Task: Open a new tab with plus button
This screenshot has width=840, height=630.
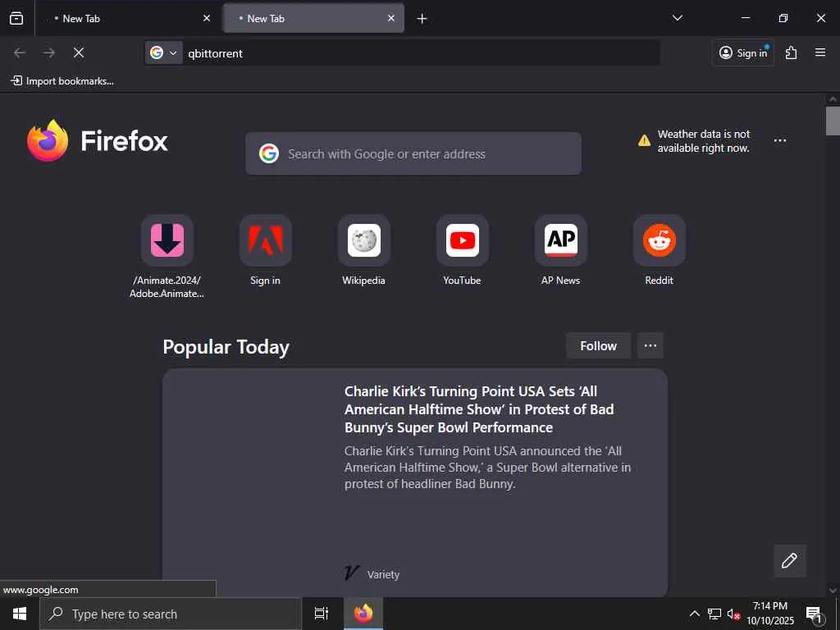Action: click(x=422, y=19)
